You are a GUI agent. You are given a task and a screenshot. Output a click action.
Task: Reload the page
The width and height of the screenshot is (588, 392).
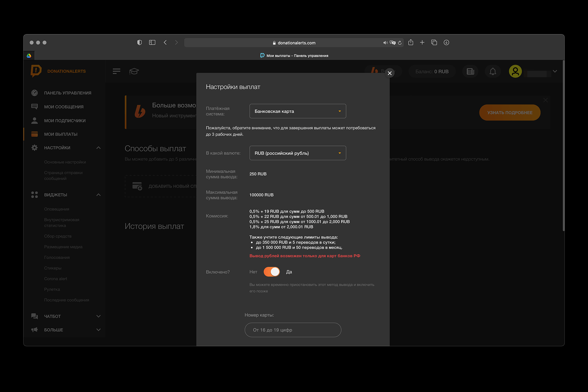[x=400, y=43]
